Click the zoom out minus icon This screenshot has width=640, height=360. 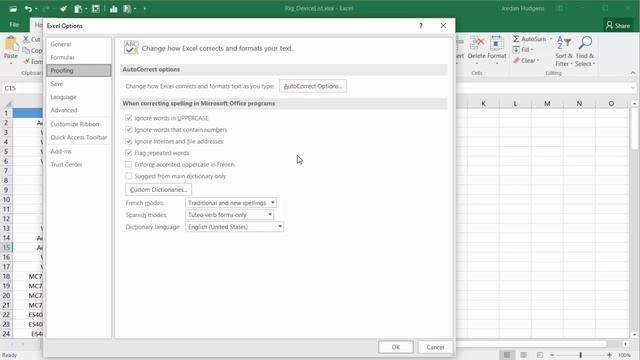tap(552, 355)
